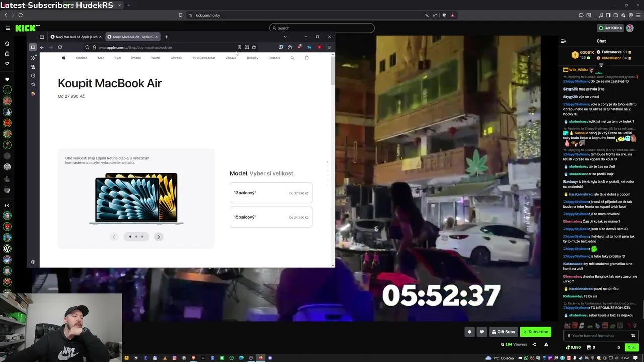This screenshot has height=362, width=644.
Task: Report the stream with warning icon
Action: [546, 345]
